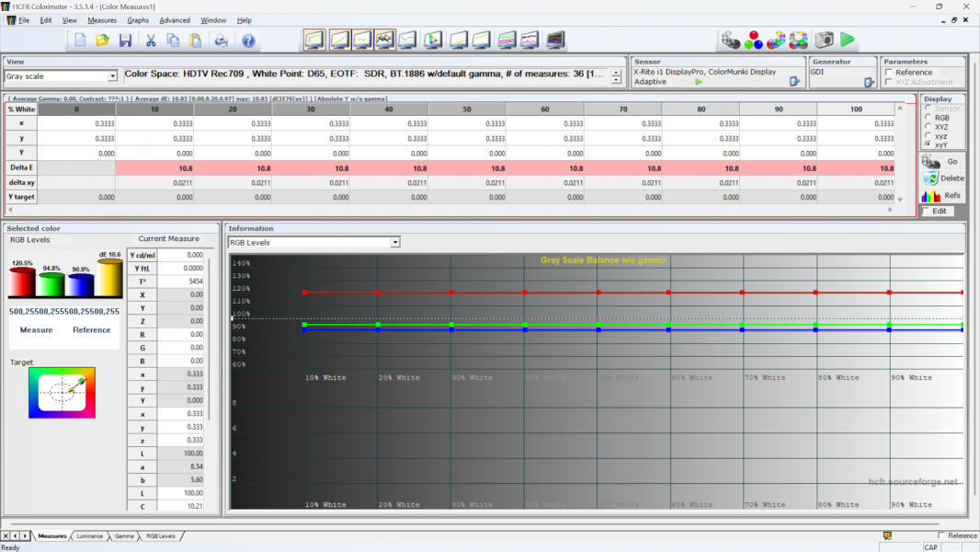The image size is (980, 552).
Task: Click the Print icon in toolbar
Action: coord(222,40)
